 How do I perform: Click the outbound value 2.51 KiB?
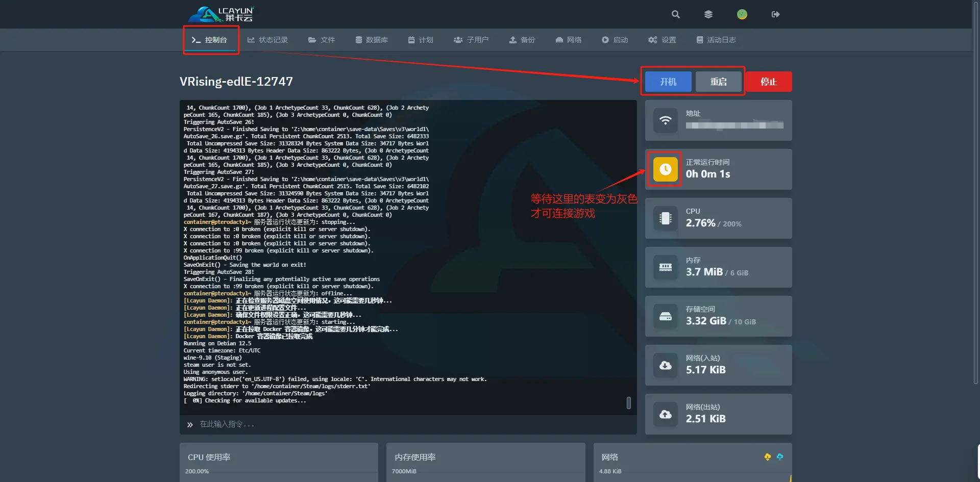coord(706,419)
